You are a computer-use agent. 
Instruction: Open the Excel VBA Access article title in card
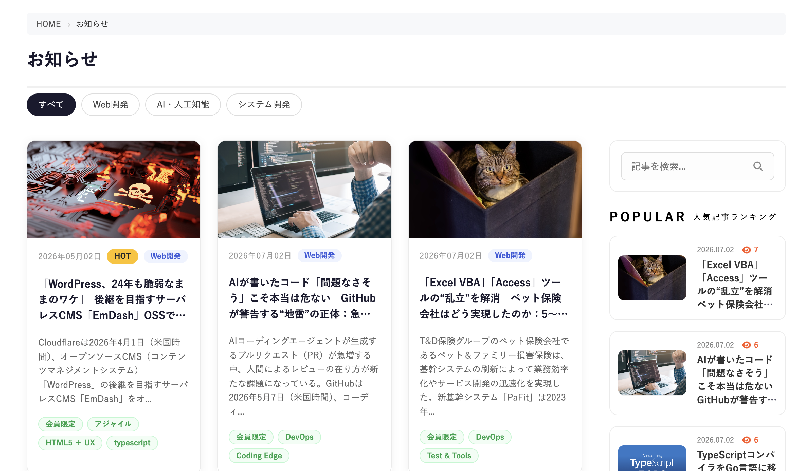(x=493, y=298)
